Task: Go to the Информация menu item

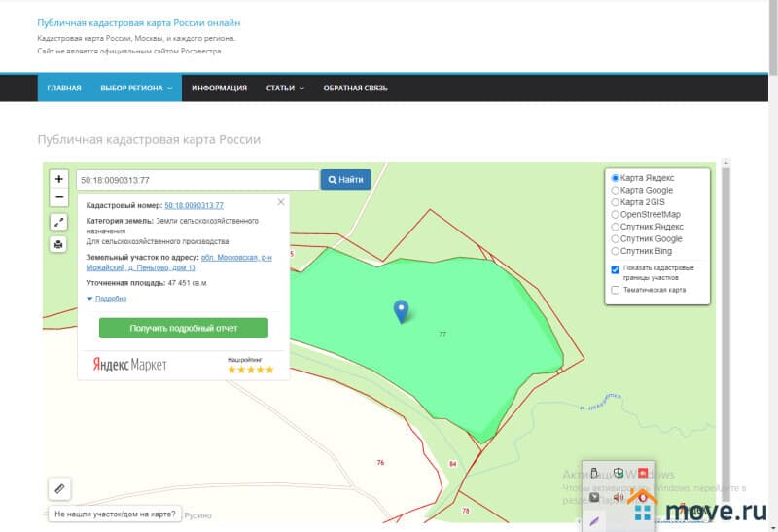Action: pos(219,88)
